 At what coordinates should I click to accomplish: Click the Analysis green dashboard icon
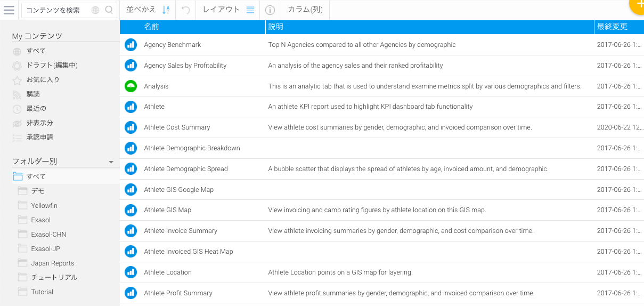point(131,86)
